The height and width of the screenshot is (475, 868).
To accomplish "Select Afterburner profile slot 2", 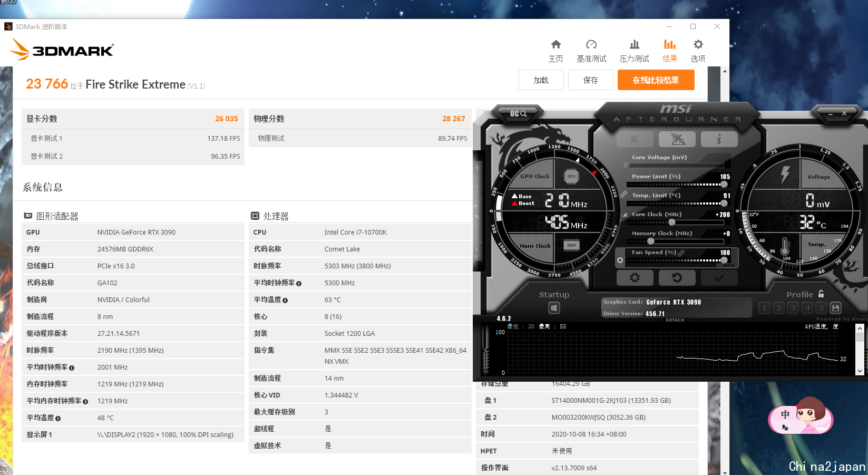I will tap(778, 308).
